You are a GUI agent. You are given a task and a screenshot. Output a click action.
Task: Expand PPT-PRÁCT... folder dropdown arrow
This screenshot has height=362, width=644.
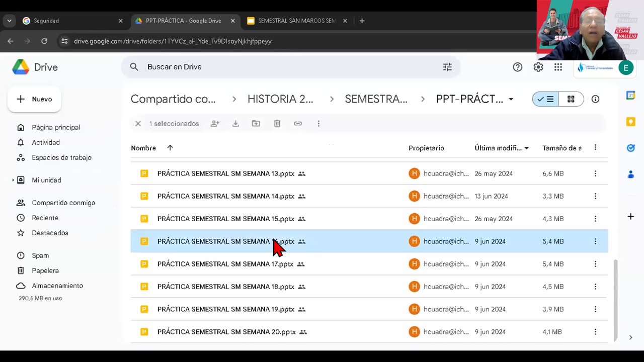tap(511, 99)
